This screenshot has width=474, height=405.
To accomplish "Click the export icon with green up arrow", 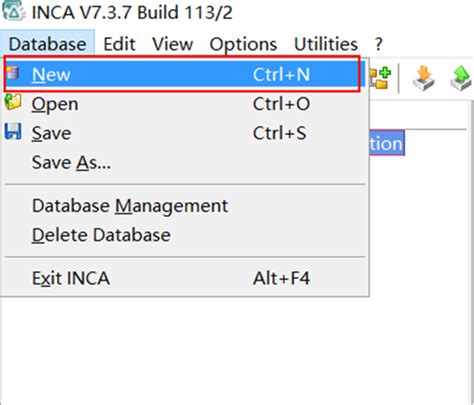I will coord(461,78).
